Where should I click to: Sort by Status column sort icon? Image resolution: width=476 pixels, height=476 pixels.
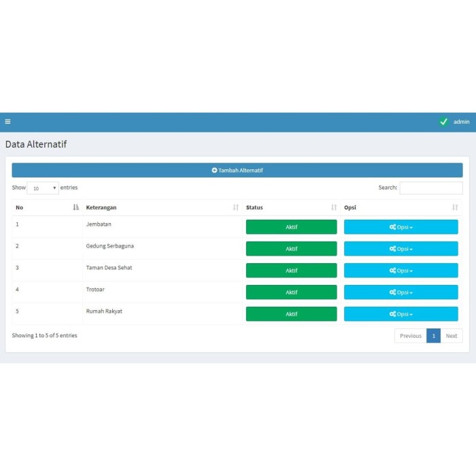click(x=333, y=207)
